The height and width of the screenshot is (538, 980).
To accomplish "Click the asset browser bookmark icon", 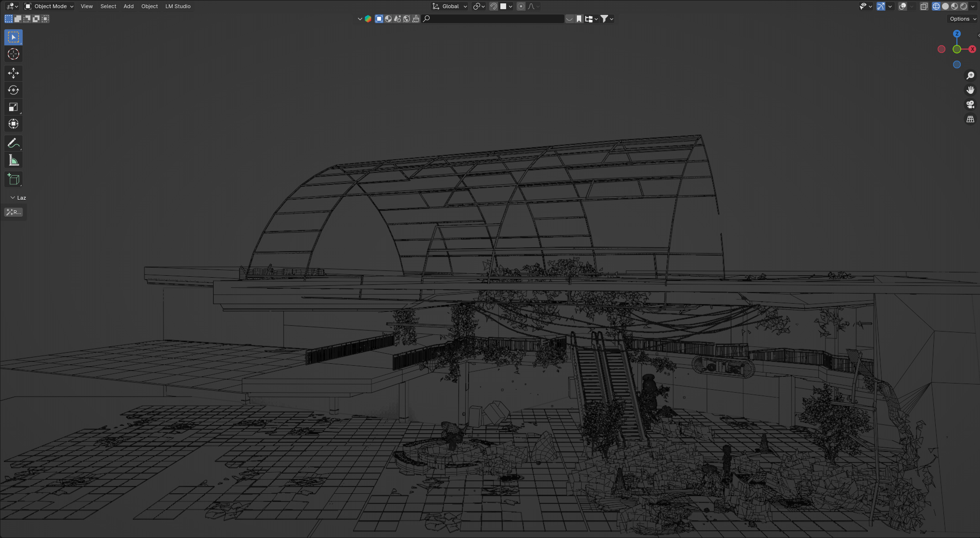I will coord(579,19).
